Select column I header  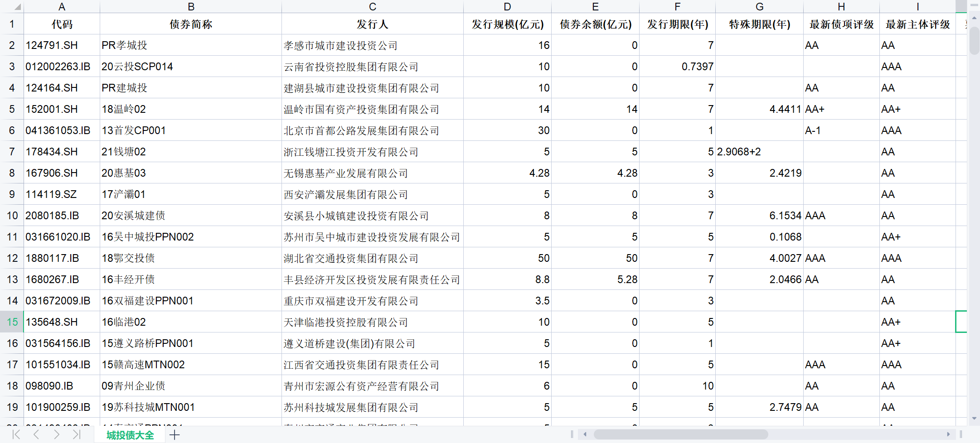918,6
